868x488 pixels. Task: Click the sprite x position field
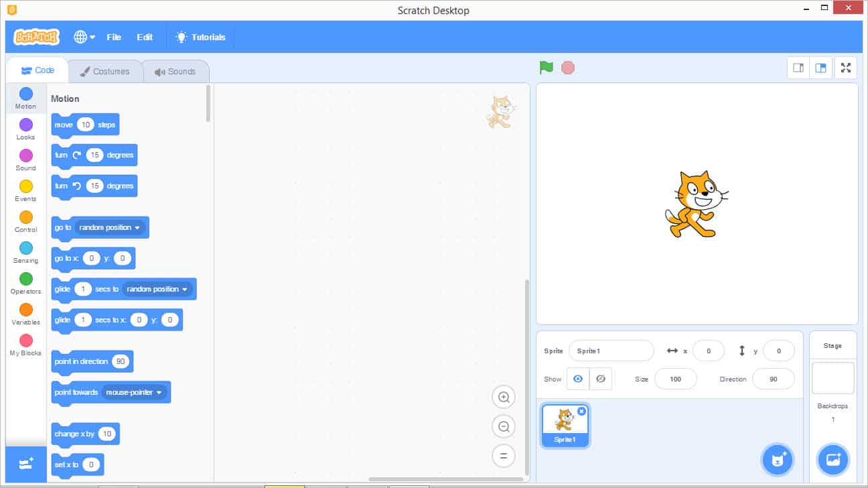click(709, 351)
